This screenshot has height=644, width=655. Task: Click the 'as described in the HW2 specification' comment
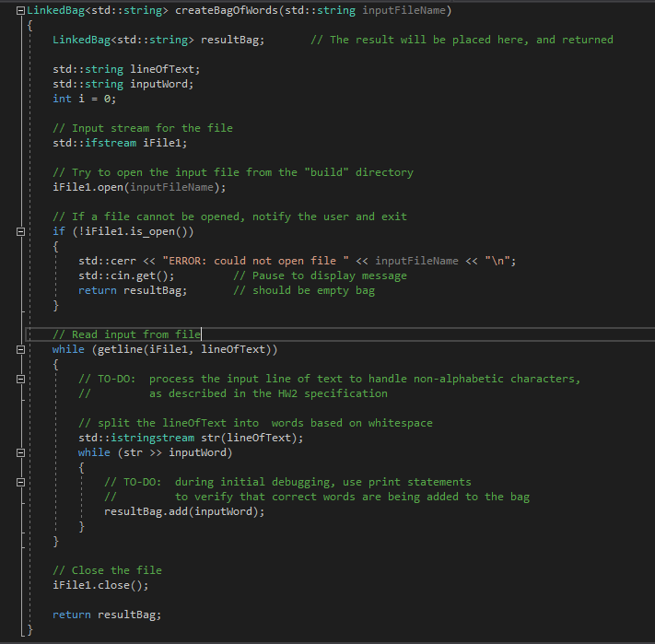pos(268,393)
